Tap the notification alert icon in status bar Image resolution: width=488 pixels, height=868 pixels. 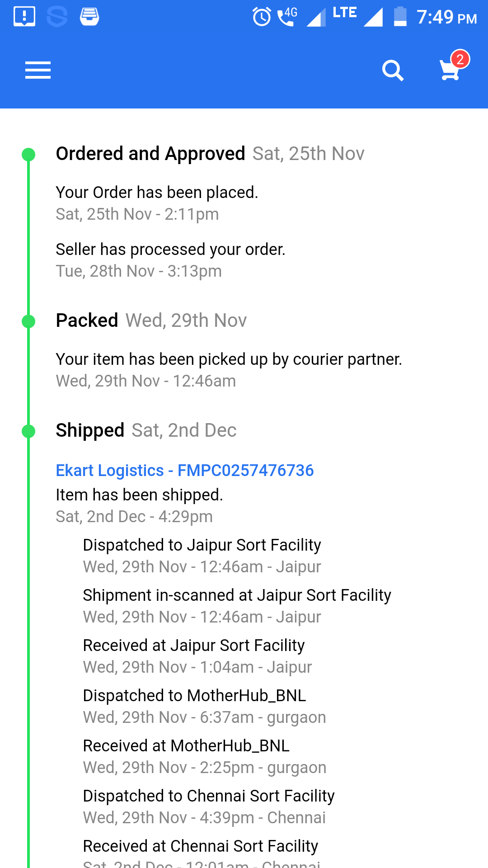[x=24, y=17]
